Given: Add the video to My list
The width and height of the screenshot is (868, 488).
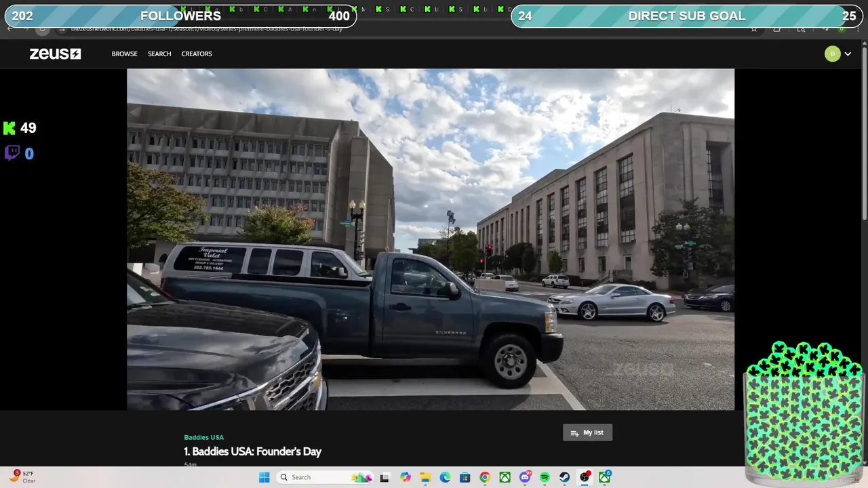Looking at the screenshot, I should coord(587,432).
